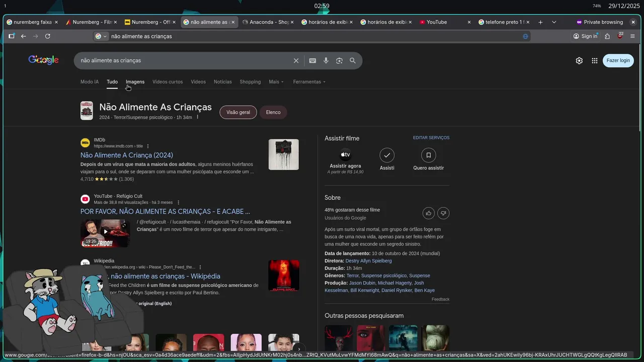The width and height of the screenshot is (644, 362).
Task: Open the ad blocker extension with badge 22
Action: (620, 36)
